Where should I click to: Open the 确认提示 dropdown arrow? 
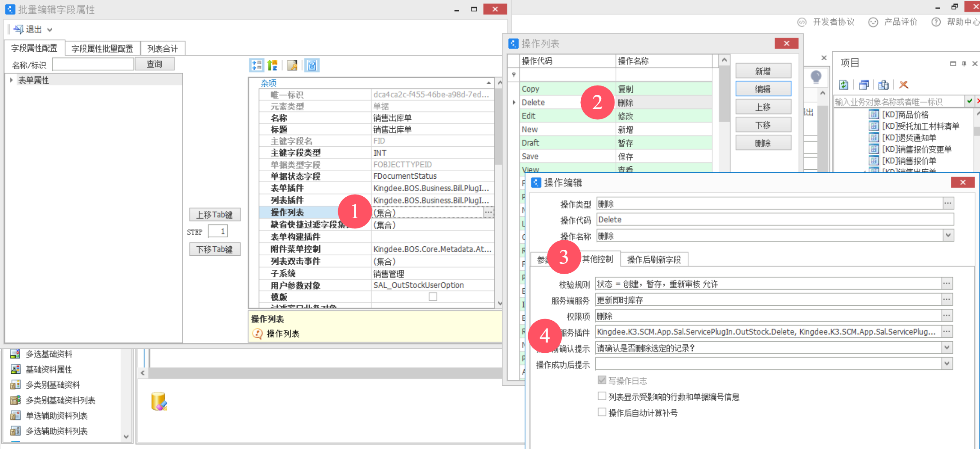[947, 348]
